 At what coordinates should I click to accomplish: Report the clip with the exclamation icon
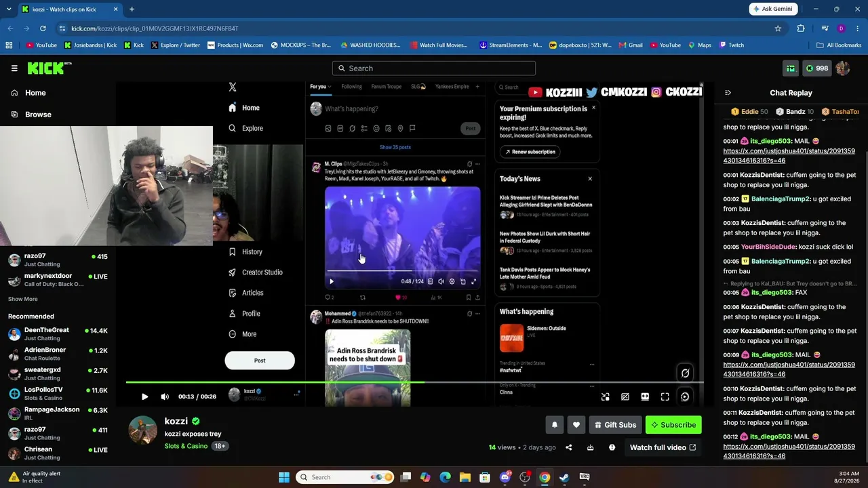point(612,447)
